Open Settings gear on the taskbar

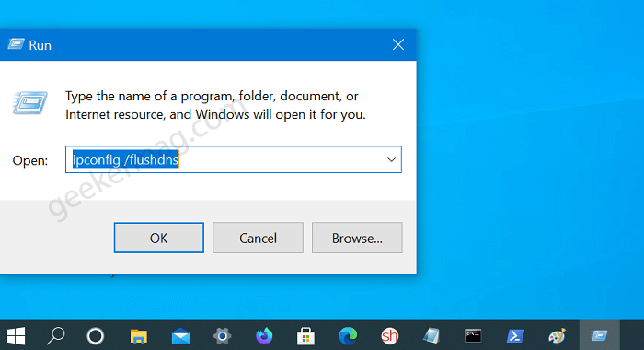pyautogui.click(x=223, y=336)
